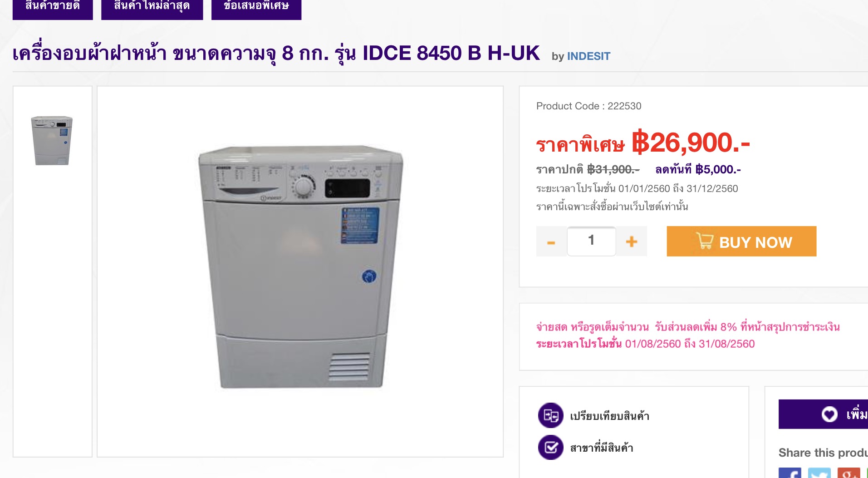
Task: Open the สาขาที่มีสินค้า branches link
Action: 602,448
